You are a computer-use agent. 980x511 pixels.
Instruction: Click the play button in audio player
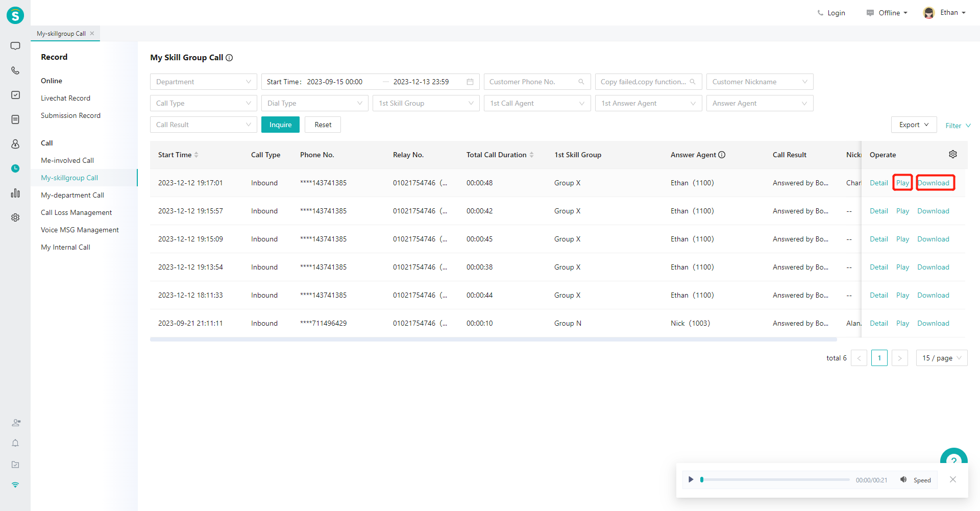[x=691, y=479]
